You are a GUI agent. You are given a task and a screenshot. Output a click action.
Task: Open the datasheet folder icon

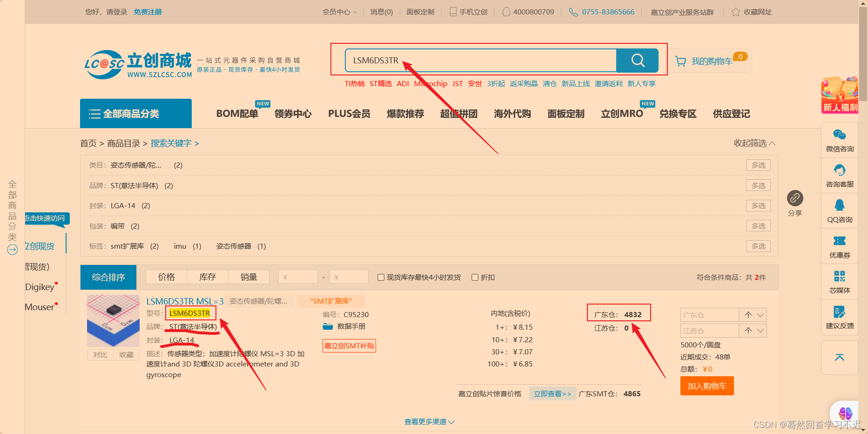tap(328, 326)
